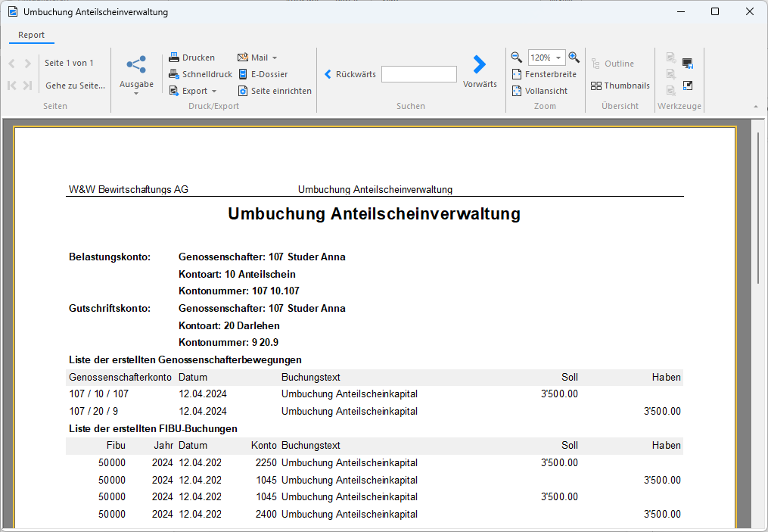Click the 107 / 10 / 107 account cell
The width and height of the screenshot is (768, 532).
click(x=99, y=394)
